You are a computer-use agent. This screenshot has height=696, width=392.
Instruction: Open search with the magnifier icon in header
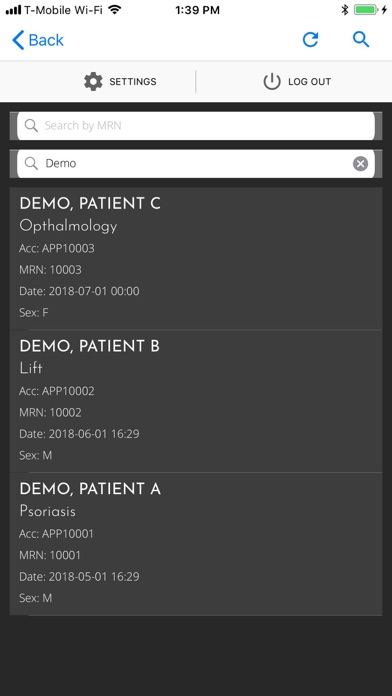pyautogui.click(x=361, y=40)
